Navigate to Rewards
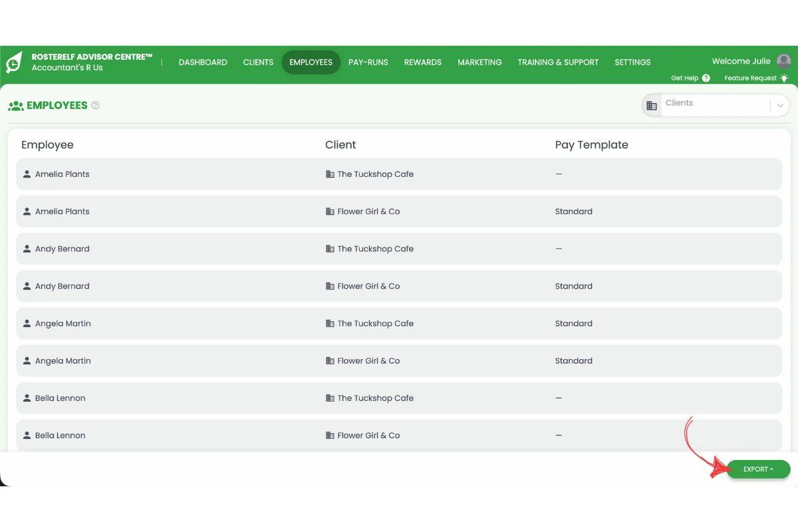The image size is (798, 532). tap(422, 62)
